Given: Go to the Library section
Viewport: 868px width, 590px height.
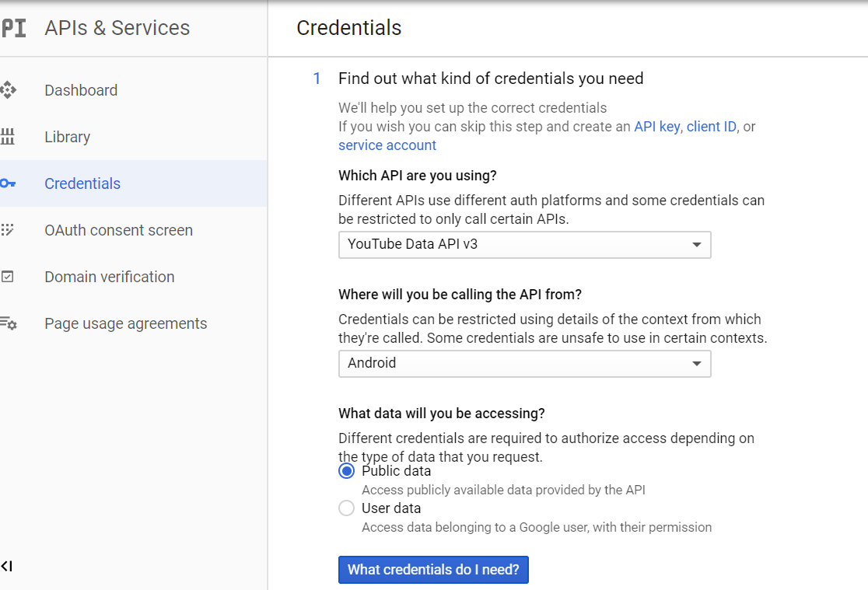Looking at the screenshot, I should tap(67, 137).
